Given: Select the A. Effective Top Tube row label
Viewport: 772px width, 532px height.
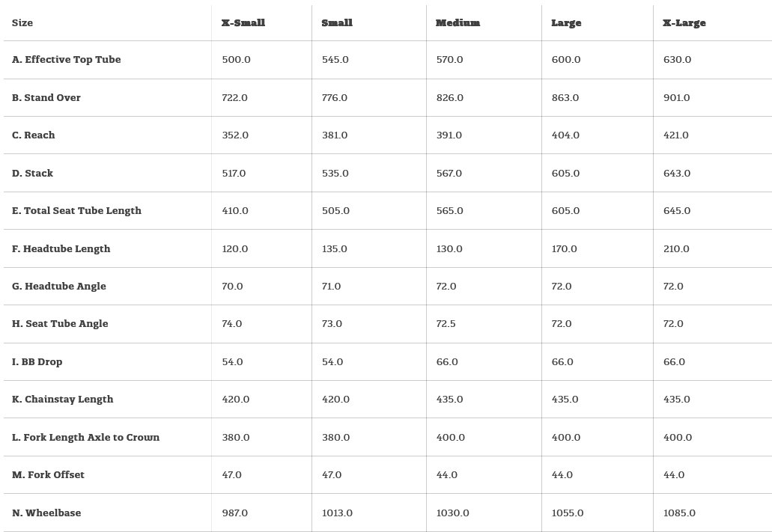Looking at the screenshot, I should pos(66,60).
